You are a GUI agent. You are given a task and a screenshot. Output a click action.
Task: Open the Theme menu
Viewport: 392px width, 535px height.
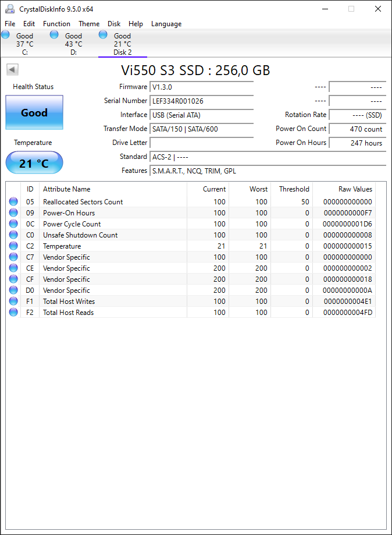pos(89,24)
